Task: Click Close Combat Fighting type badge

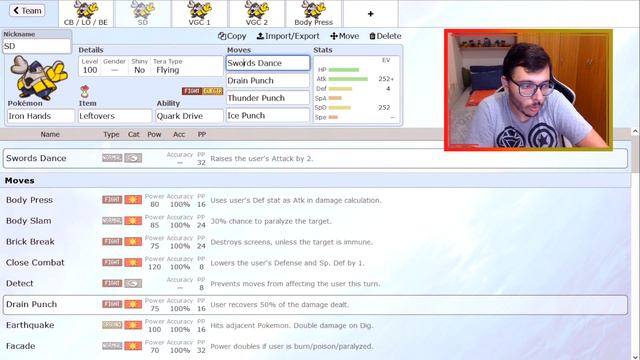Action: click(x=112, y=262)
